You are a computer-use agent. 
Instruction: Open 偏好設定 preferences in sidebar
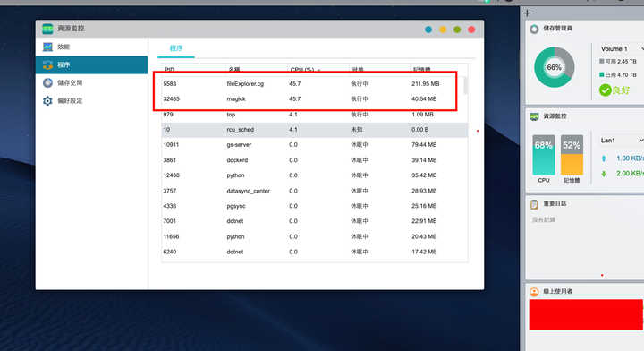(91, 100)
